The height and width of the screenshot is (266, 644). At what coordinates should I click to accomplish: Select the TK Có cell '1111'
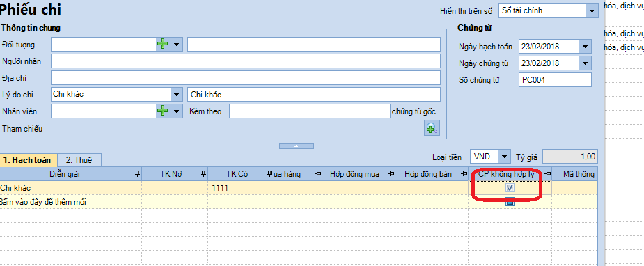coord(241,187)
